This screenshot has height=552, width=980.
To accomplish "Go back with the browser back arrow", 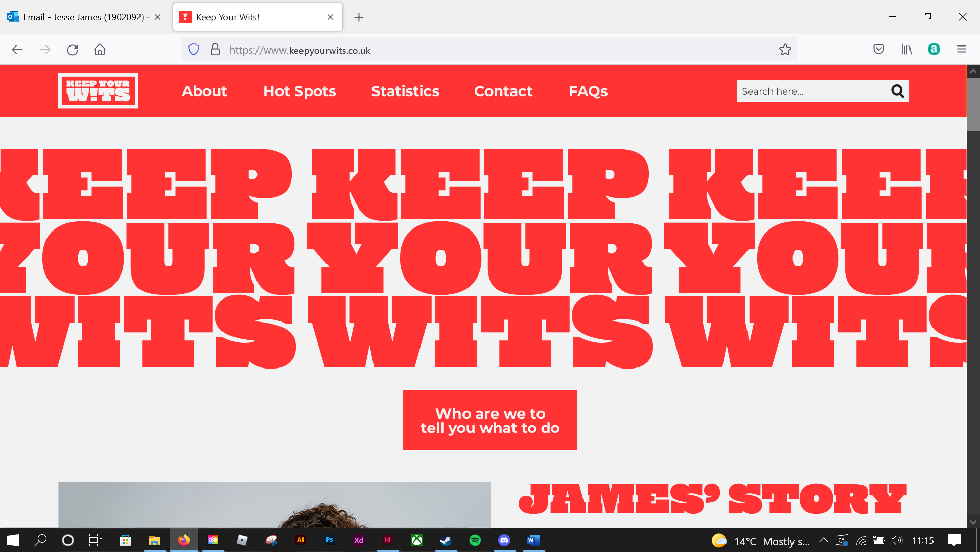I will coord(17,50).
